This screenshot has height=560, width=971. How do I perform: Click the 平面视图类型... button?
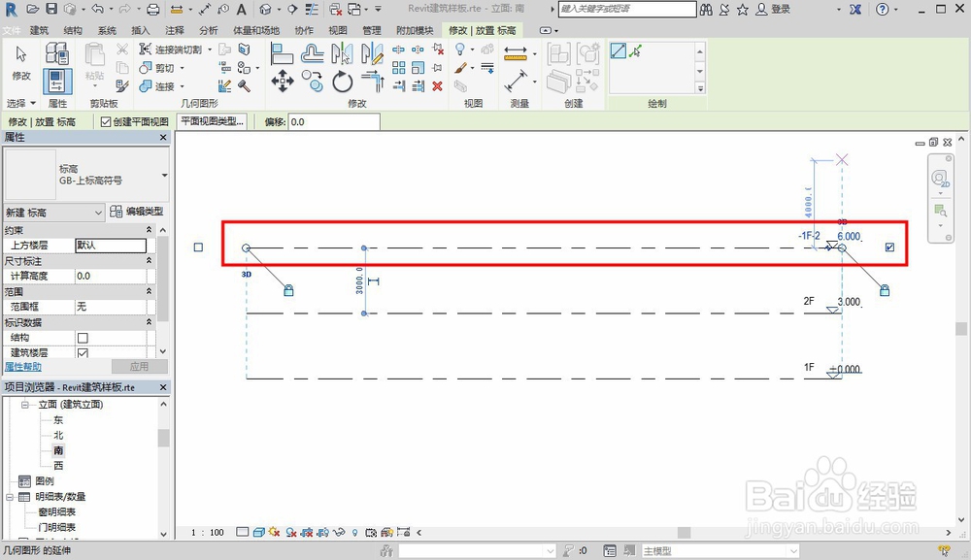click(212, 121)
